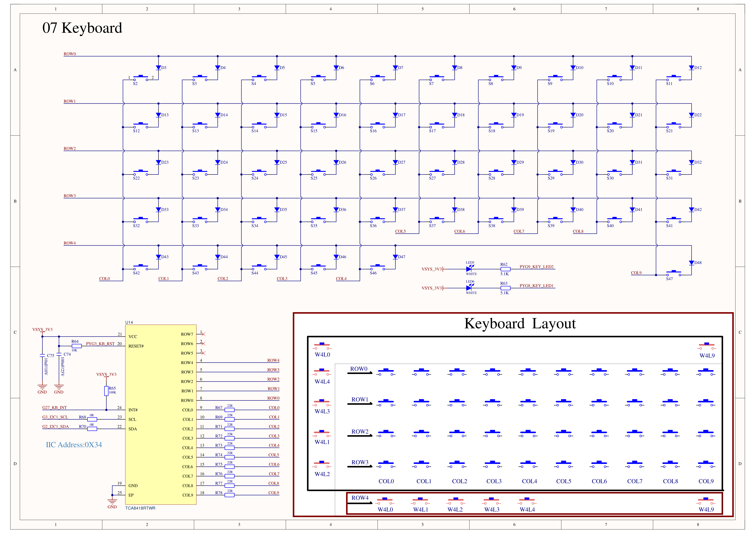The width and height of the screenshot is (756, 534).
Task: Click the R64 10K resistor symbol
Action: pyautogui.click(x=77, y=346)
